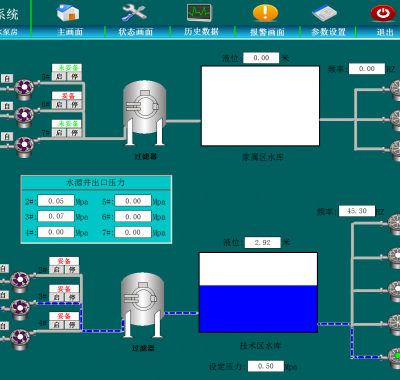This screenshot has width=400, height=380.
Task: Click the 参数设置 menu label
Action: tap(328, 32)
